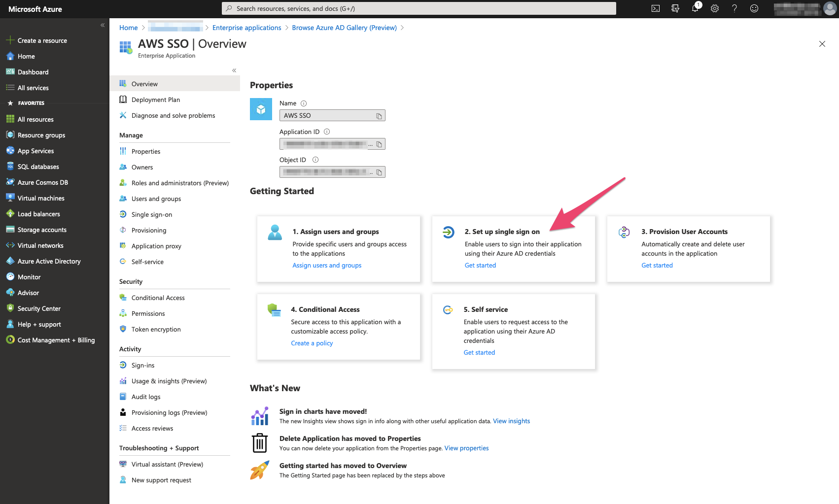Open Azure help via the question mark icon

(x=734, y=8)
